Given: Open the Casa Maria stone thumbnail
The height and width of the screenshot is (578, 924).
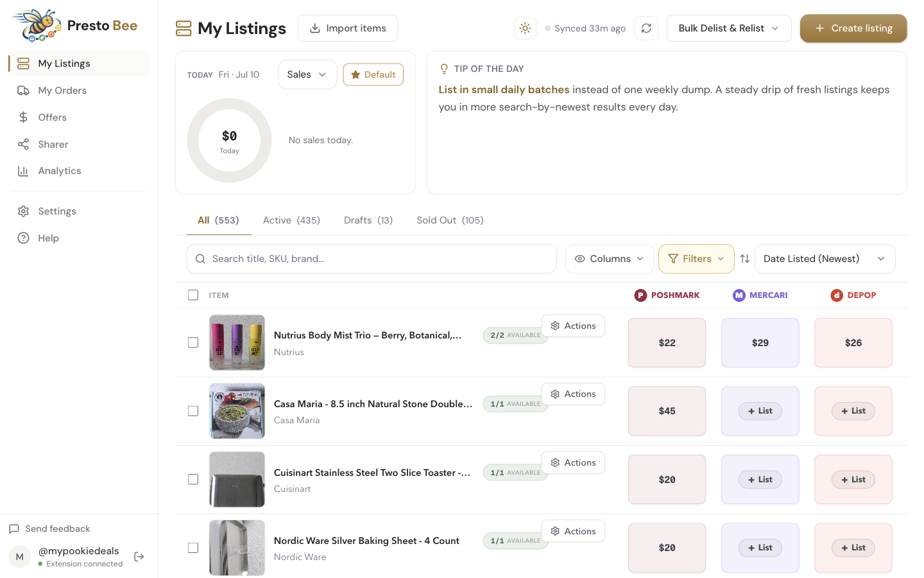Looking at the screenshot, I should point(237,411).
